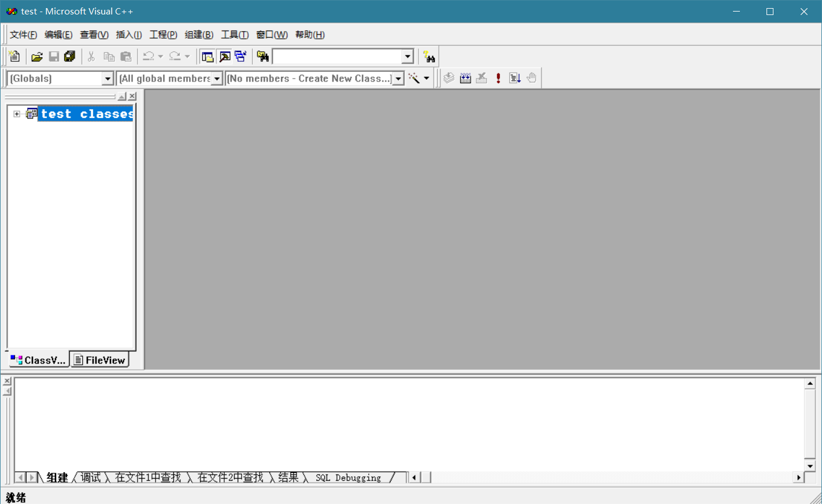Click the Execute Program red exclamation icon
Viewport: 822px width, 504px height.
tap(498, 78)
